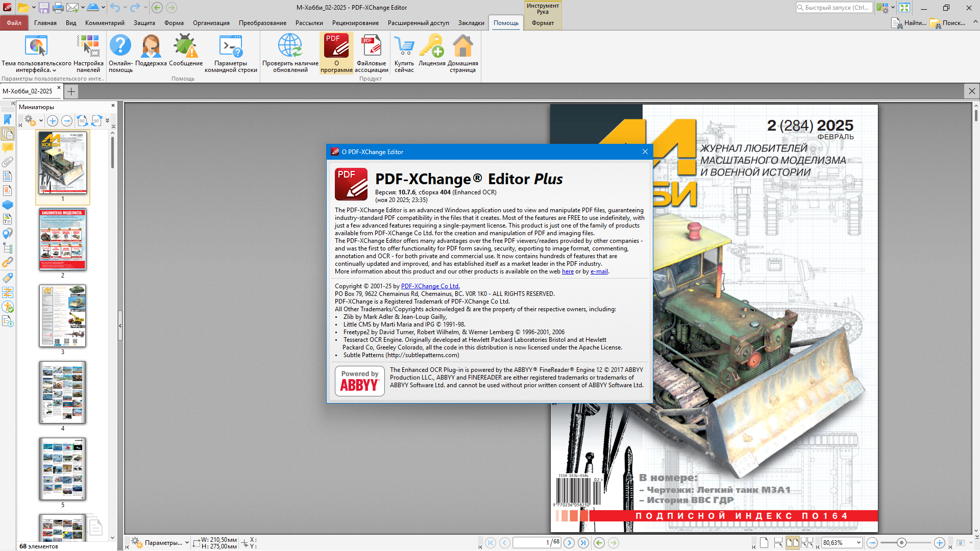Open the Layers pane icon in sidebar

click(8, 205)
